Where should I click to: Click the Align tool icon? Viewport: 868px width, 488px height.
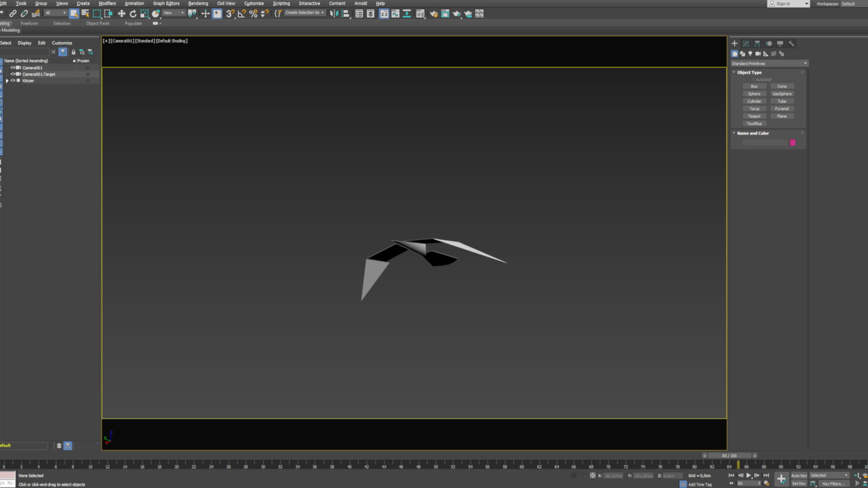pos(345,14)
